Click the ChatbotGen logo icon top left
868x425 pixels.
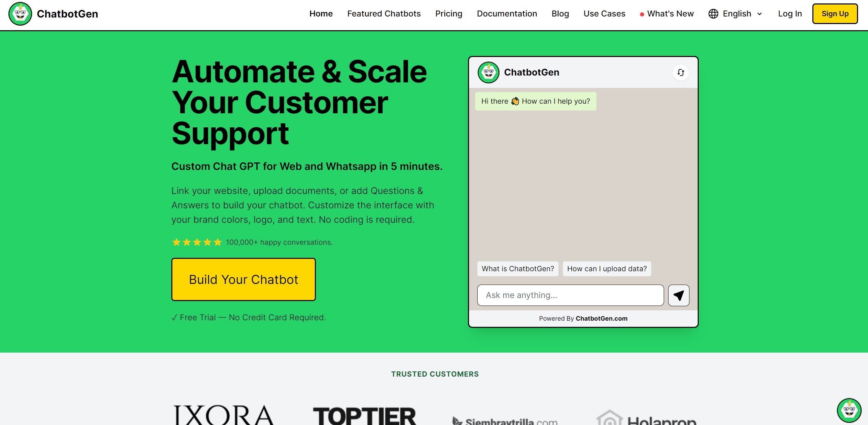pos(20,13)
